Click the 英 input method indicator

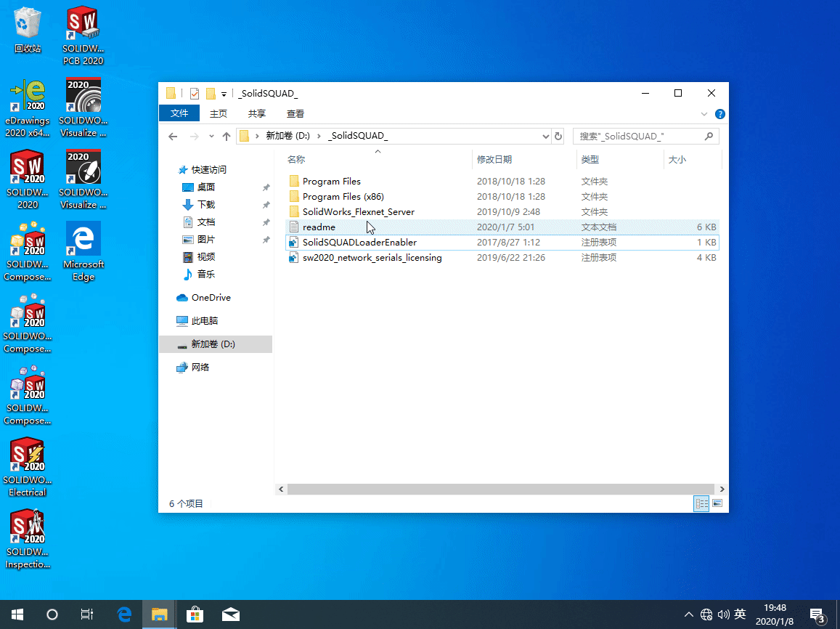click(x=740, y=614)
